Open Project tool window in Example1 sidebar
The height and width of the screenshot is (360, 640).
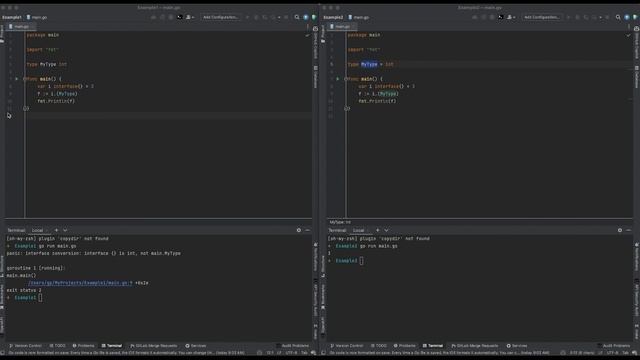(x=2, y=34)
